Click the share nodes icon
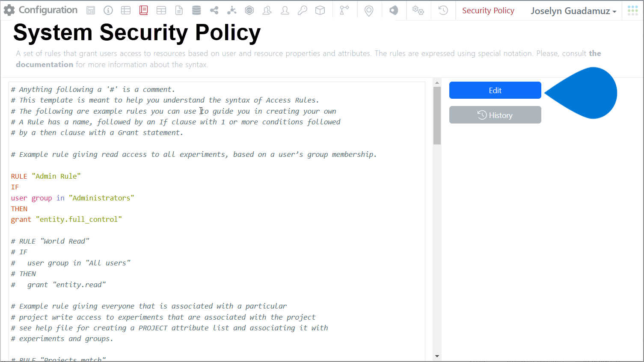644x362 pixels. (214, 11)
